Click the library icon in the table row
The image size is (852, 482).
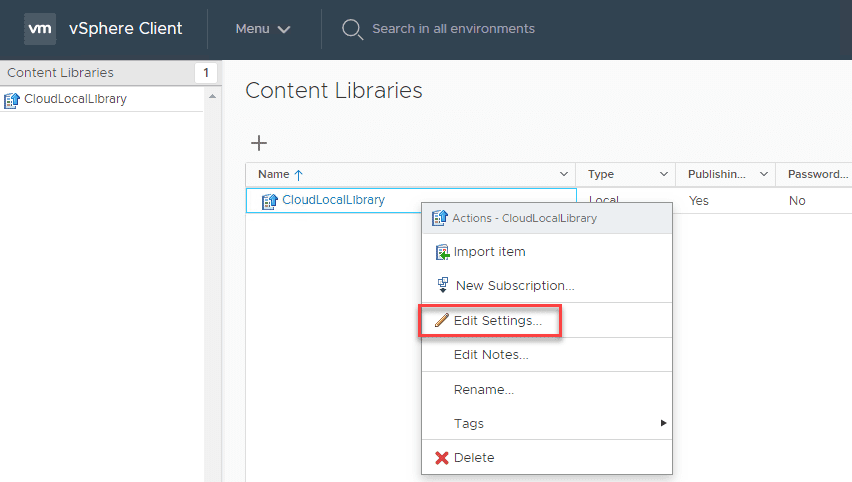269,201
